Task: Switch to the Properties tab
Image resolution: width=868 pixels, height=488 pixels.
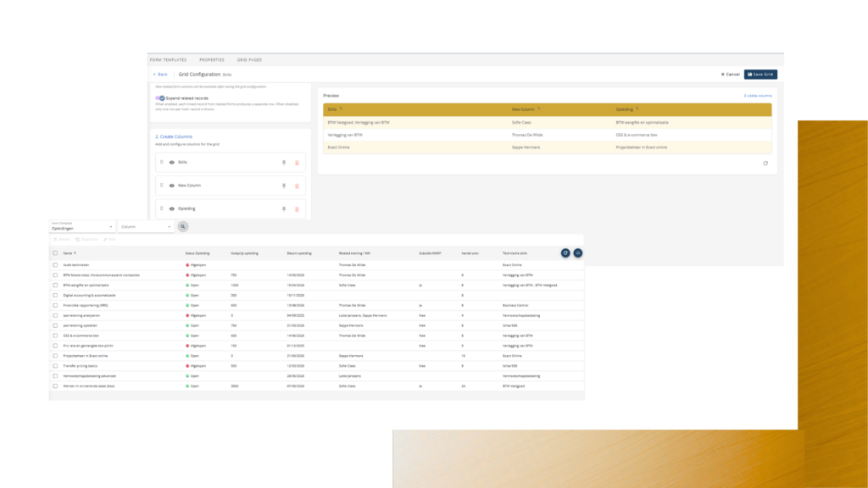Action: (x=211, y=60)
